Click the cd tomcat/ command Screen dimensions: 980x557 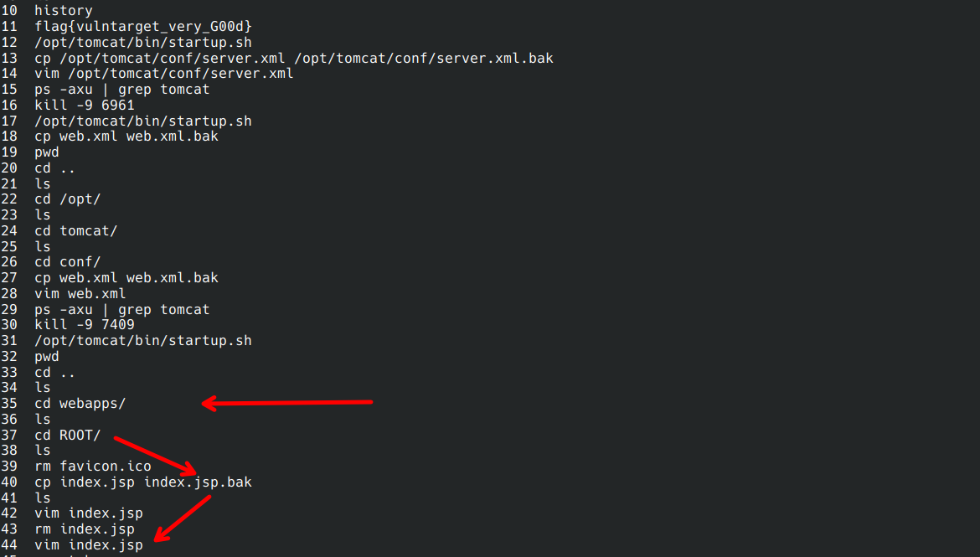pos(76,230)
